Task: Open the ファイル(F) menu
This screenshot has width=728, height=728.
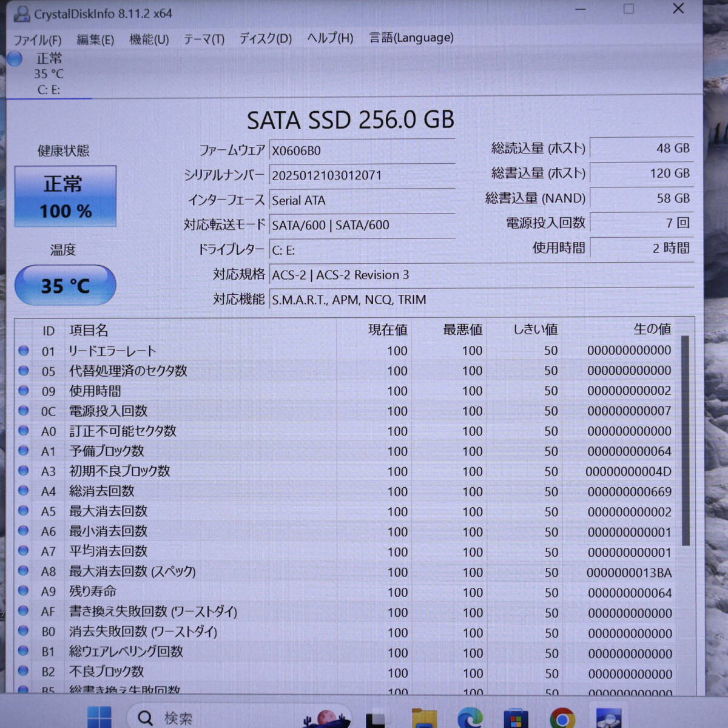Action: pos(38,40)
